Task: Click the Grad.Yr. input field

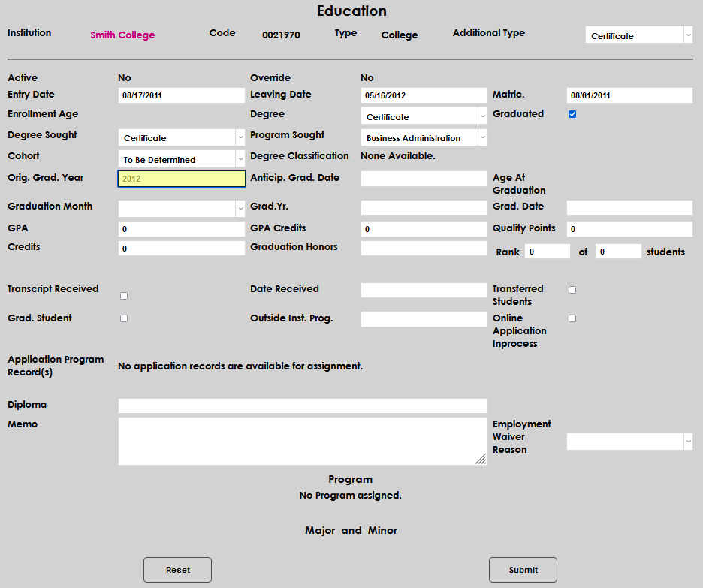Action: click(424, 207)
